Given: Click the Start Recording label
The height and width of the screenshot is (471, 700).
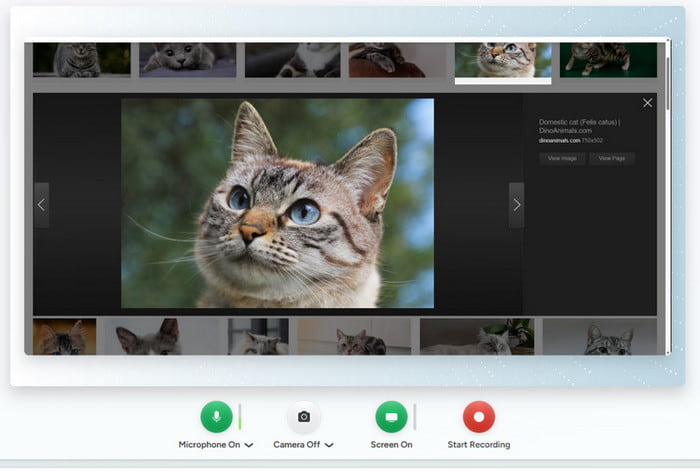Looking at the screenshot, I should point(479,445).
